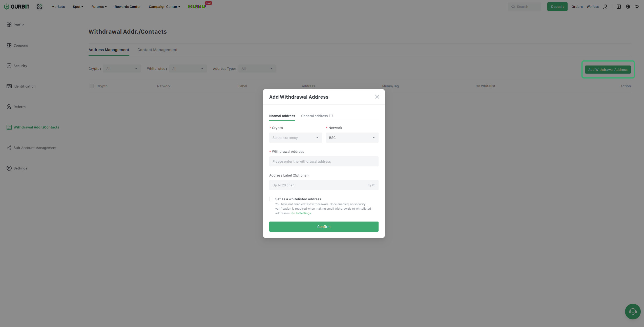Viewport: 644px width, 327px height.
Task: Tick the select-all checkbox beside Crypto column
Action: (x=92, y=86)
